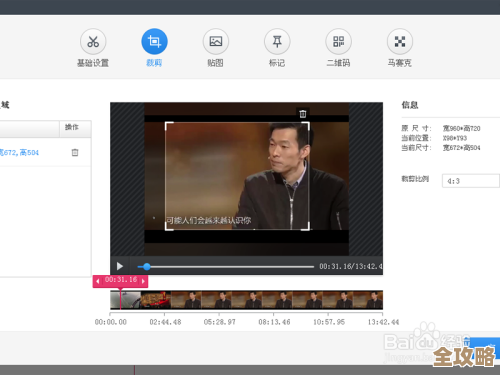Click the 操作 column header

pos(72,127)
